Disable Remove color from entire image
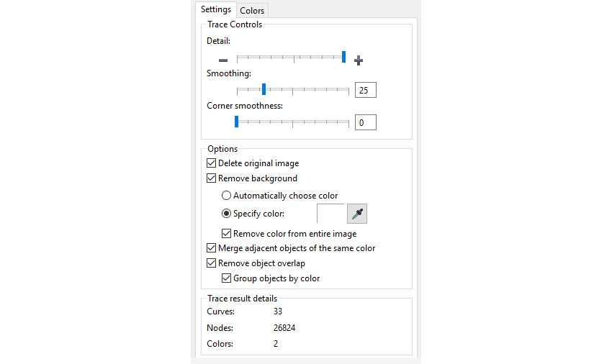 (227, 234)
